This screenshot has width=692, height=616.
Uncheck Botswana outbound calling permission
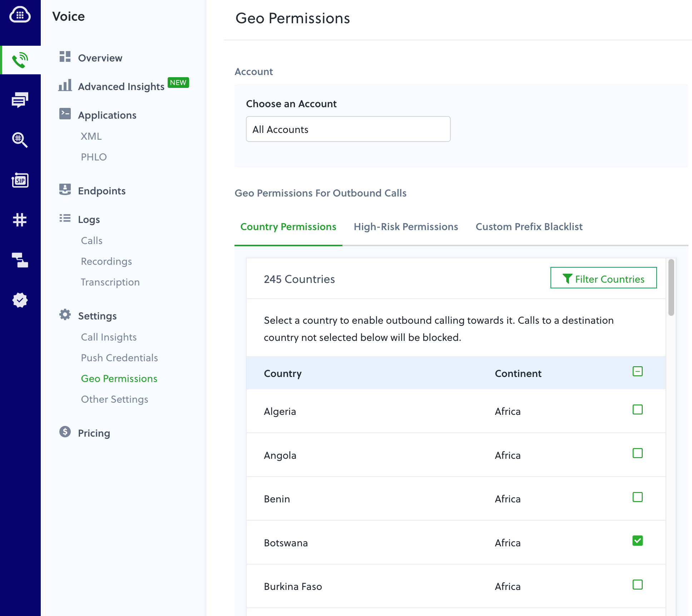tap(637, 541)
